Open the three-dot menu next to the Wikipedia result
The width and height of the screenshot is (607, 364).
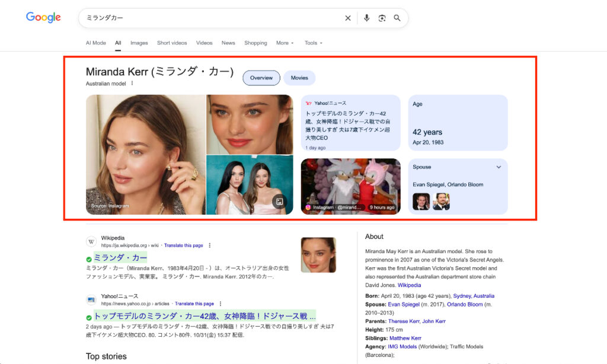209,244
